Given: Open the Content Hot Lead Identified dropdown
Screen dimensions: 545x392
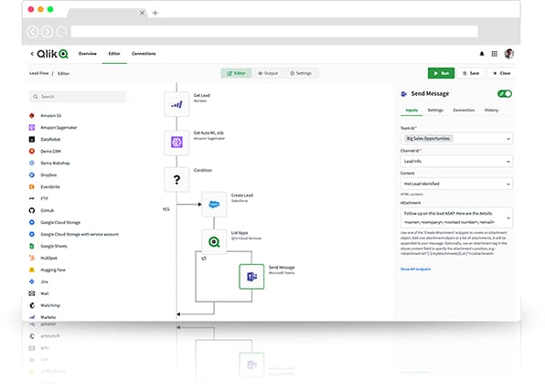Looking at the screenshot, I should [456, 184].
